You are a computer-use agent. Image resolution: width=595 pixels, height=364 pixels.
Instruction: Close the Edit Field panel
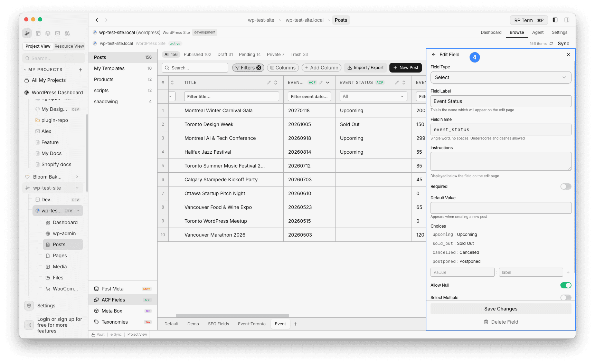click(x=568, y=55)
